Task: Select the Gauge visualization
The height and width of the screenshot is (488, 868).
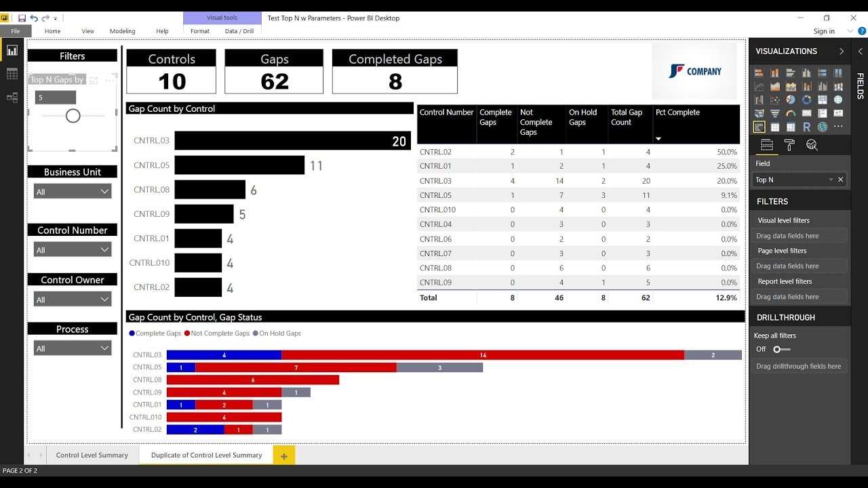Action: [x=791, y=113]
